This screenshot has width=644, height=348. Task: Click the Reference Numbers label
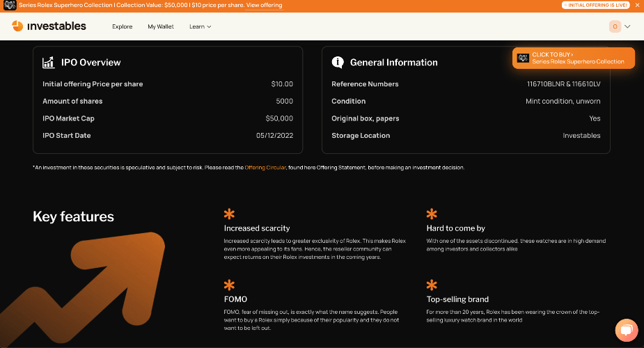(365, 84)
